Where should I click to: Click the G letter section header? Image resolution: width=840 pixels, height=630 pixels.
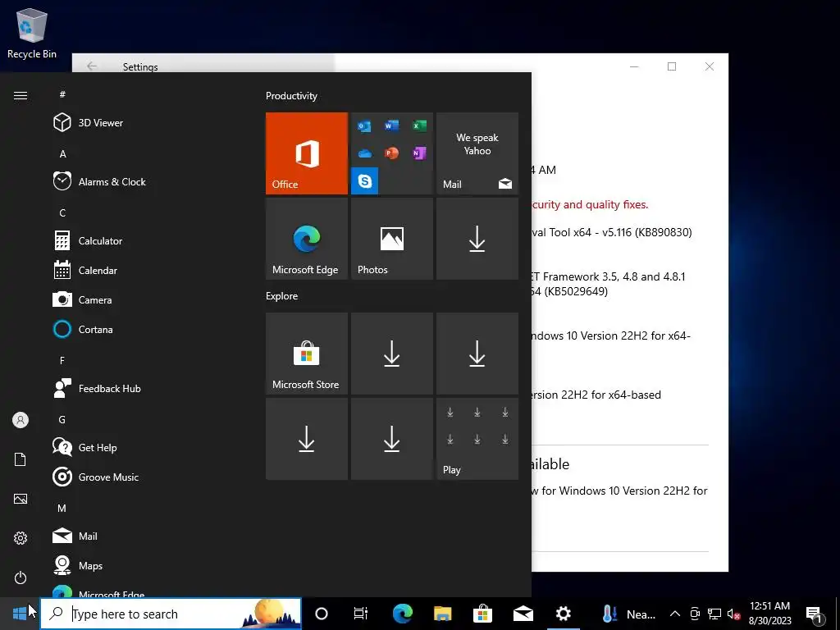click(62, 419)
